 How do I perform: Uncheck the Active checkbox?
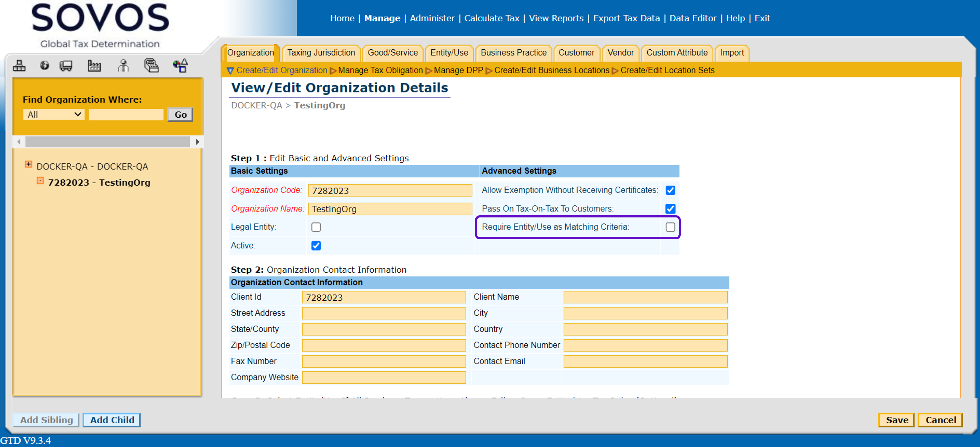(316, 245)
